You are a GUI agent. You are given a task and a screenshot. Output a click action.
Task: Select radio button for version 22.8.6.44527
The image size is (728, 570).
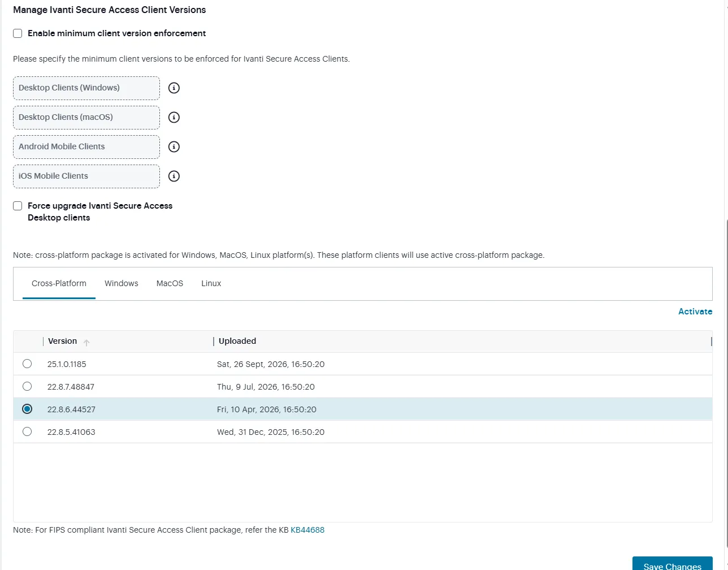click(27, 409)
